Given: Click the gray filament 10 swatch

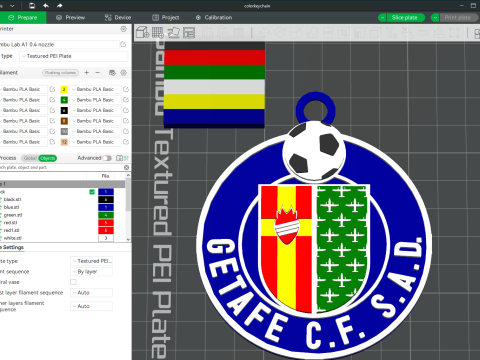Looking at the screenshot, I should click(x=64, y=131).
